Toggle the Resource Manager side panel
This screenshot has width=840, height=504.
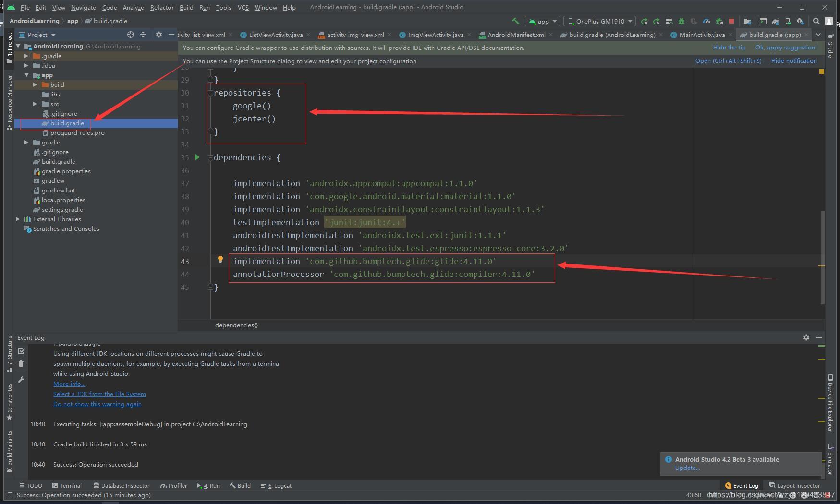[x=9, y=102]
